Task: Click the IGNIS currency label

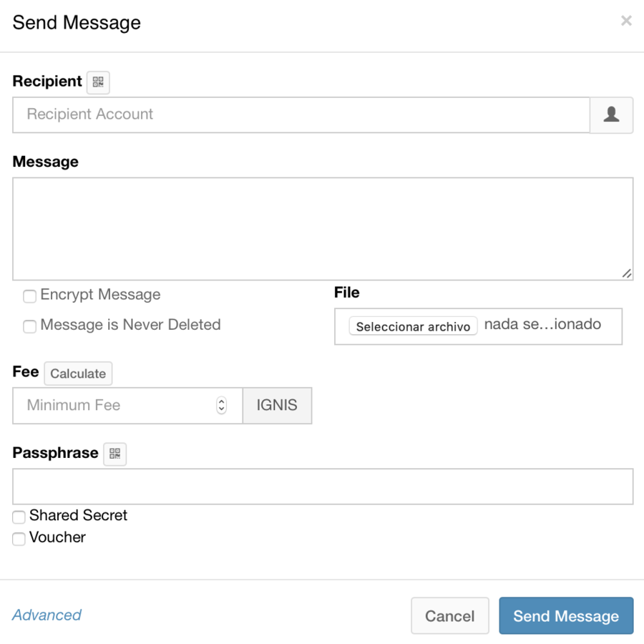Action: (x=278, y=405)
